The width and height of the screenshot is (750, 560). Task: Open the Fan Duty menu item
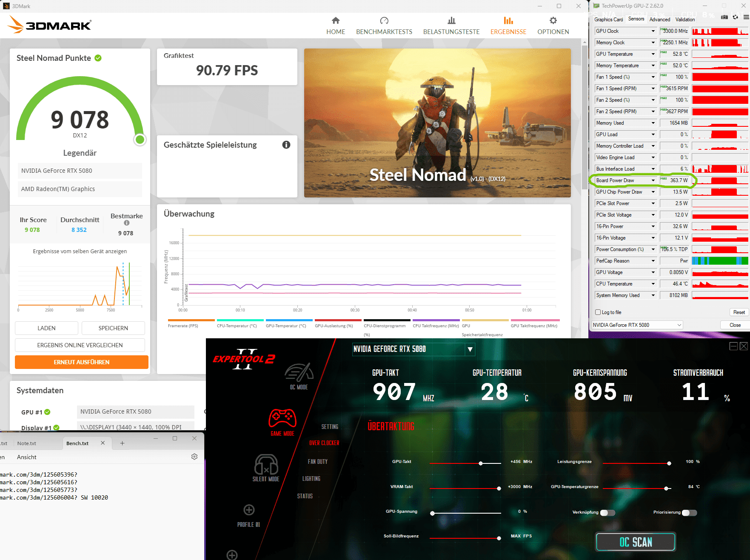pyautogui.click(x=318, y=462)
